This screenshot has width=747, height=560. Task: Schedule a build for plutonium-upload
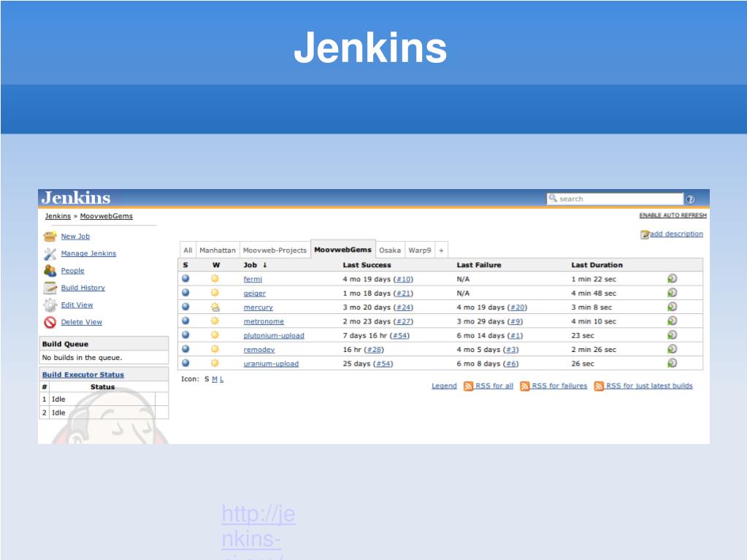click(673, 335)
